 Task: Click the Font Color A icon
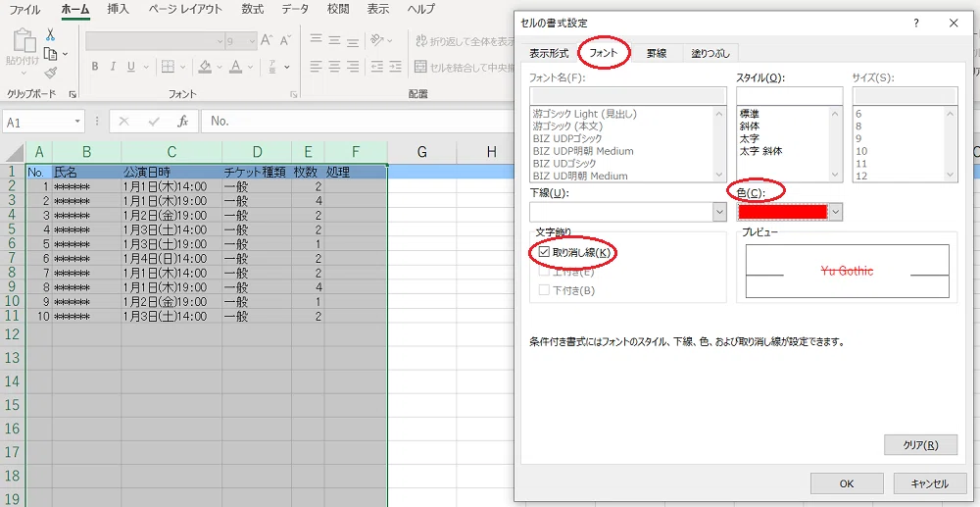coord(235,67)
